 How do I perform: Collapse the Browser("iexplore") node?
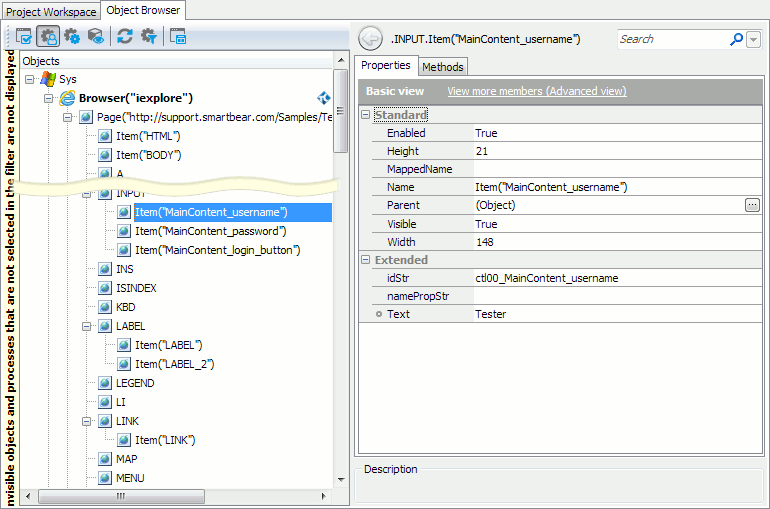48,98
